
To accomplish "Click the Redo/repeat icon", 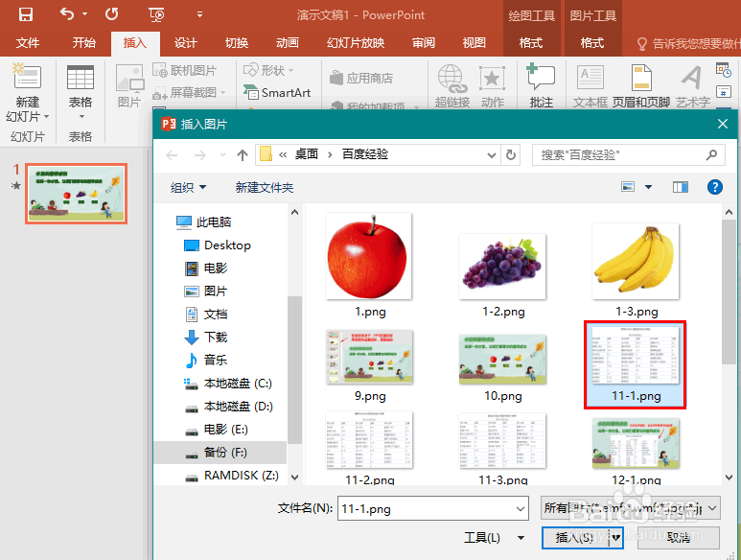I will [111, 14].
